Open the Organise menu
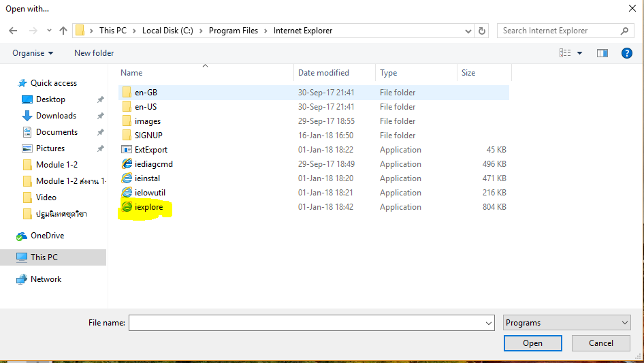644x363 pixels. pos(33,53)
